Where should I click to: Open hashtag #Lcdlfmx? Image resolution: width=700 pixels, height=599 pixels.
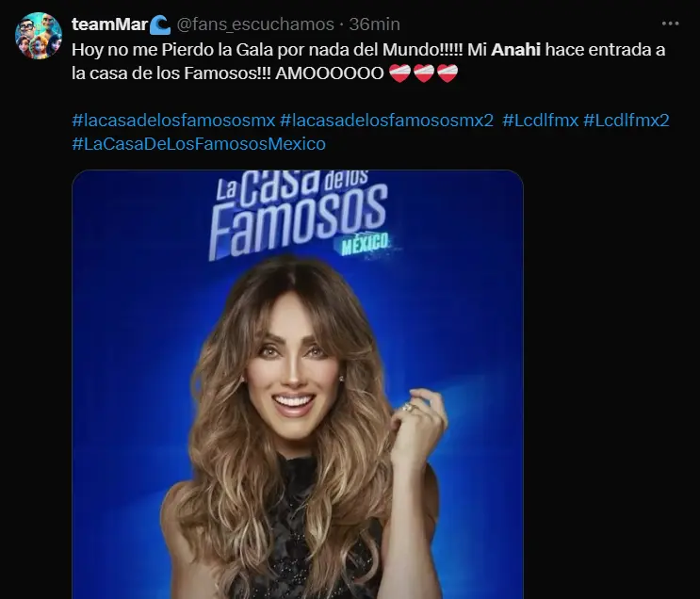(540, 121)
